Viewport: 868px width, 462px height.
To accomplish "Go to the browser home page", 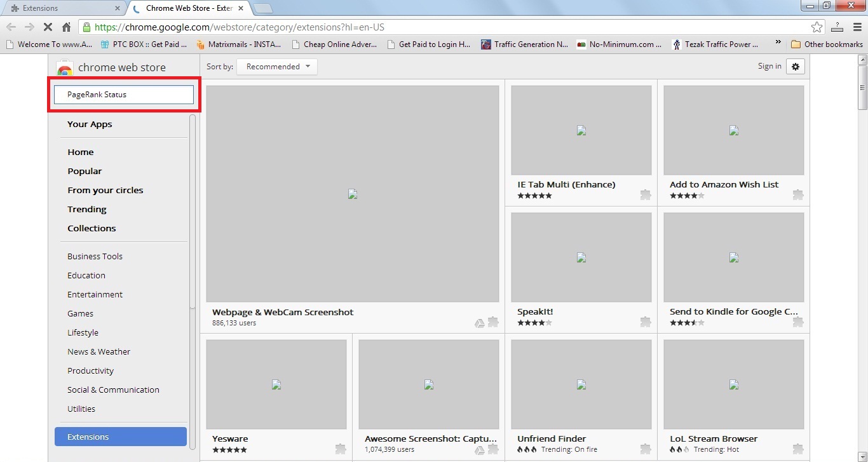I will 66,27.
